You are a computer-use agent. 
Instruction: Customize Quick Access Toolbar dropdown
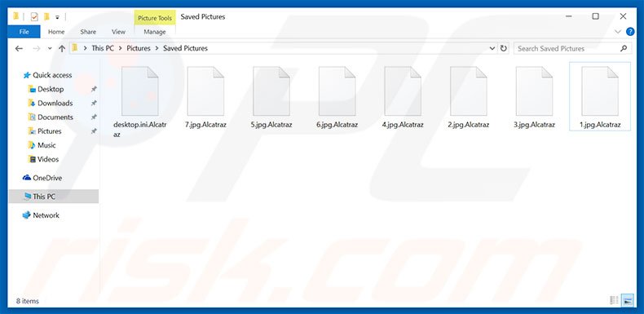pyautogui.click(x=58, y=17)
